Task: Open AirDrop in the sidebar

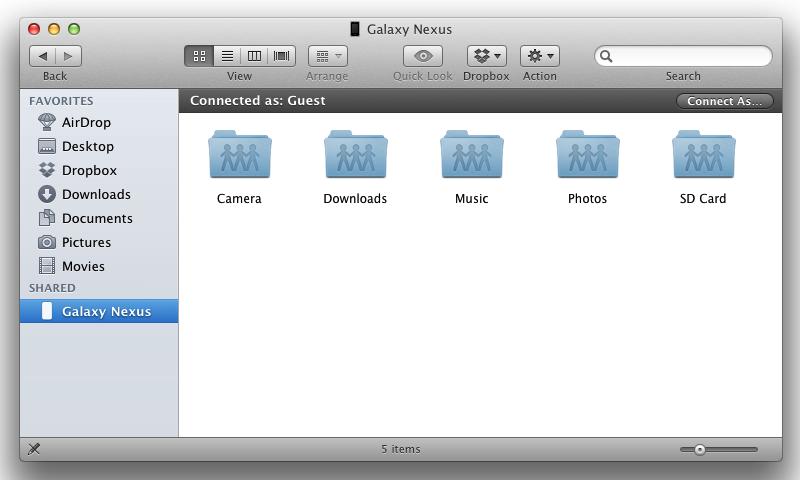Action: (99, 122)
